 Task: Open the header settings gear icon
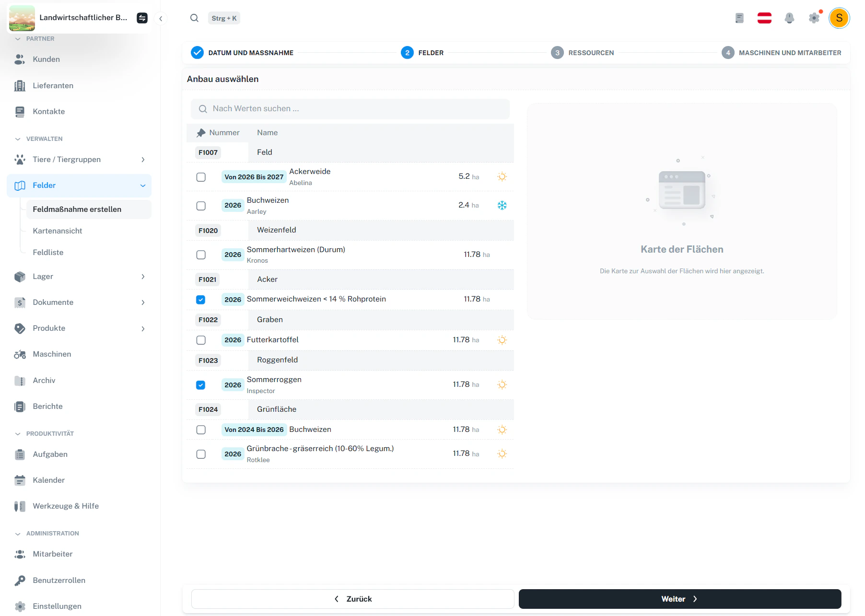click(814, 18)
